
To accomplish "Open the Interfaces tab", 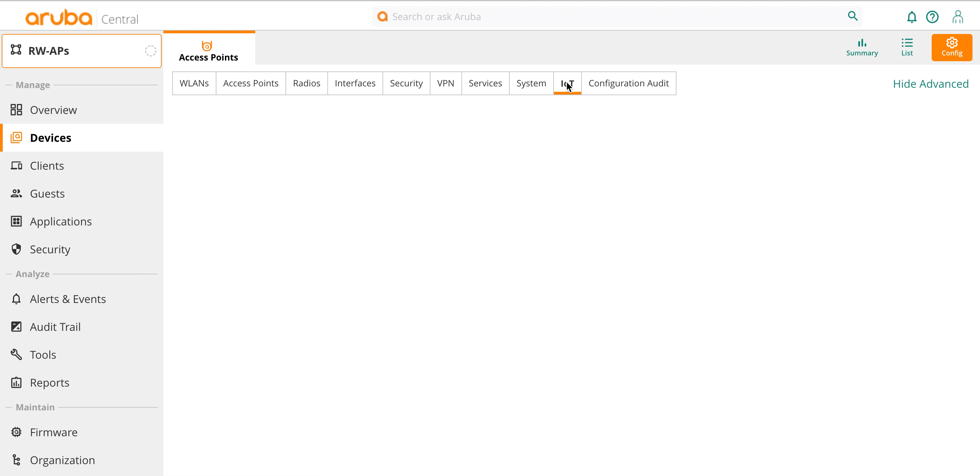I will coord(355,83).
